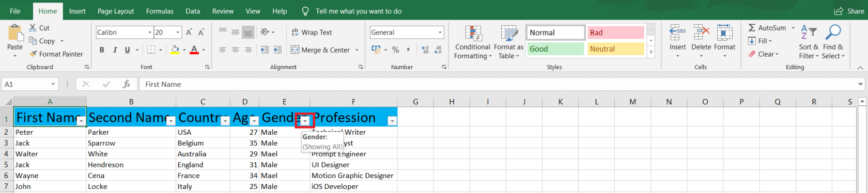Viewport: 868px width, 193px height.
Task: Open Gender column filter dropdown
Action: (x=305, y=121)
